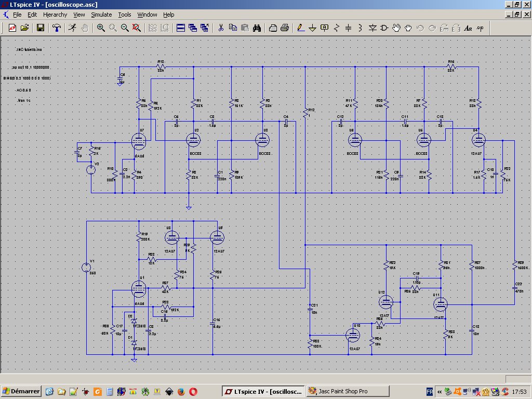532x399 pixels.
Task: Click the Label Net tool
Action: click(324, 28)
